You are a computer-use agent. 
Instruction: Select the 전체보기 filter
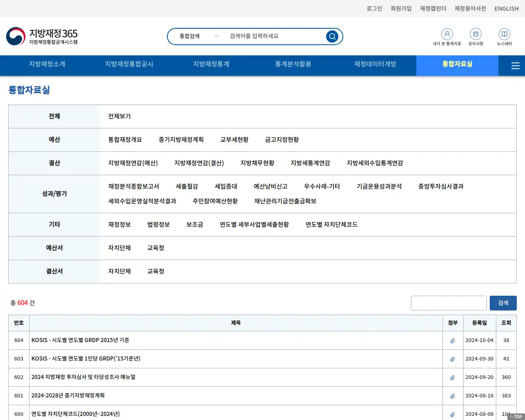(119, 116)
